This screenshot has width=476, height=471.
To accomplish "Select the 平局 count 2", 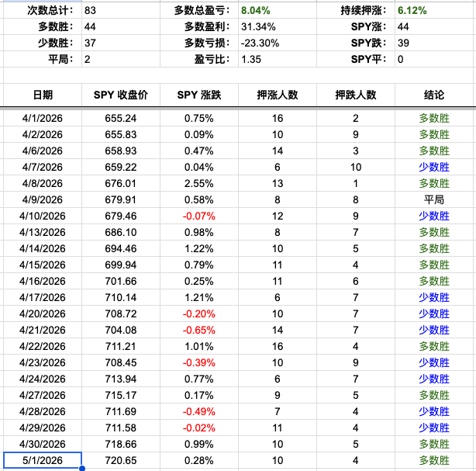I will click(x=121, y=59).
